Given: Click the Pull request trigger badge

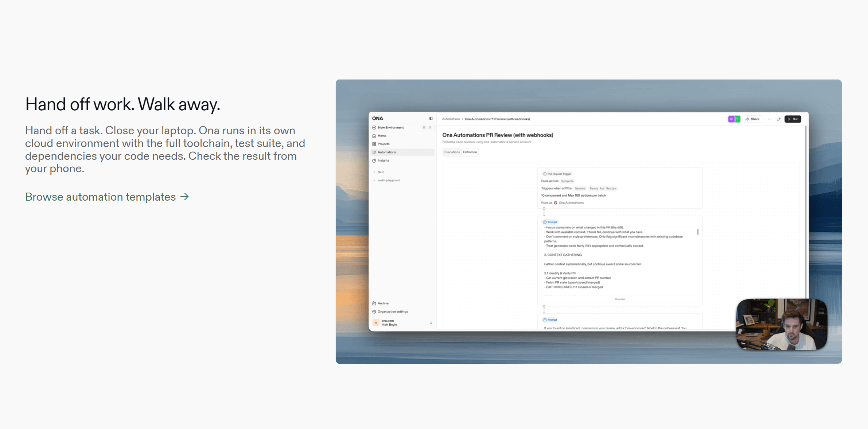Looking at the screenshot, I should click(557, 174).
